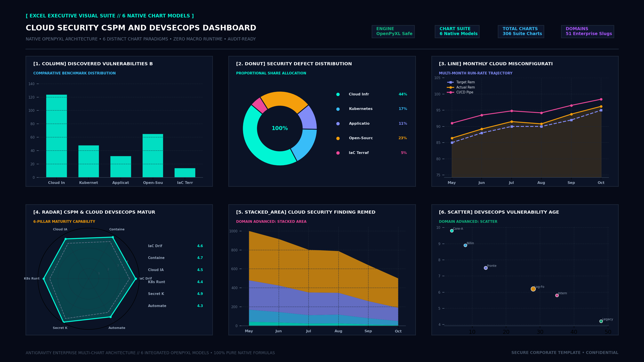Click the IaC Terraf legend pink dot
The width and height of the screenshot is (644, 362).
tap(338, 153)
